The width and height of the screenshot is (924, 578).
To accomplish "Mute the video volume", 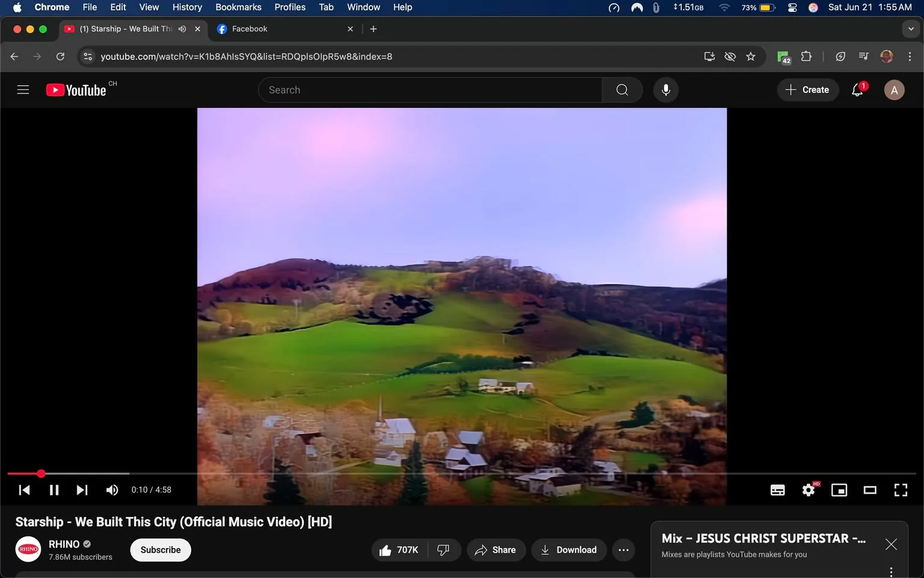I will click(x=112, y=489).
